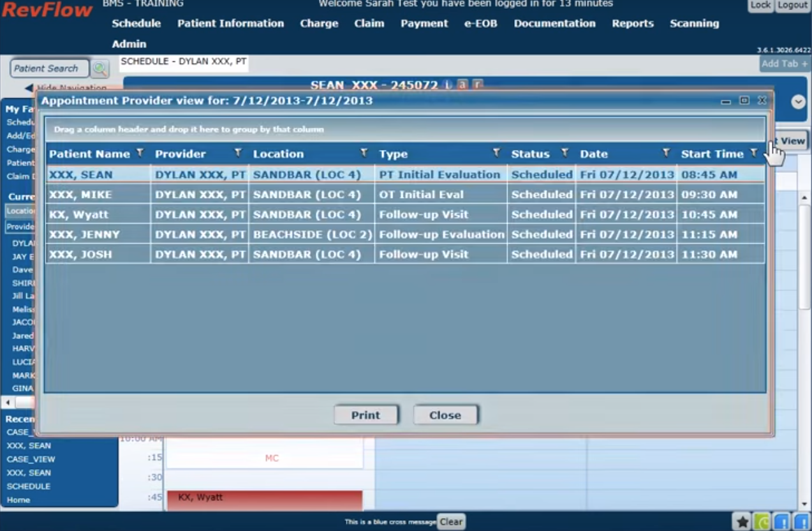Open the Schedule menu
Image resolution: width=812 pixels, height=531 pixels.
click(x=137, y=24)
